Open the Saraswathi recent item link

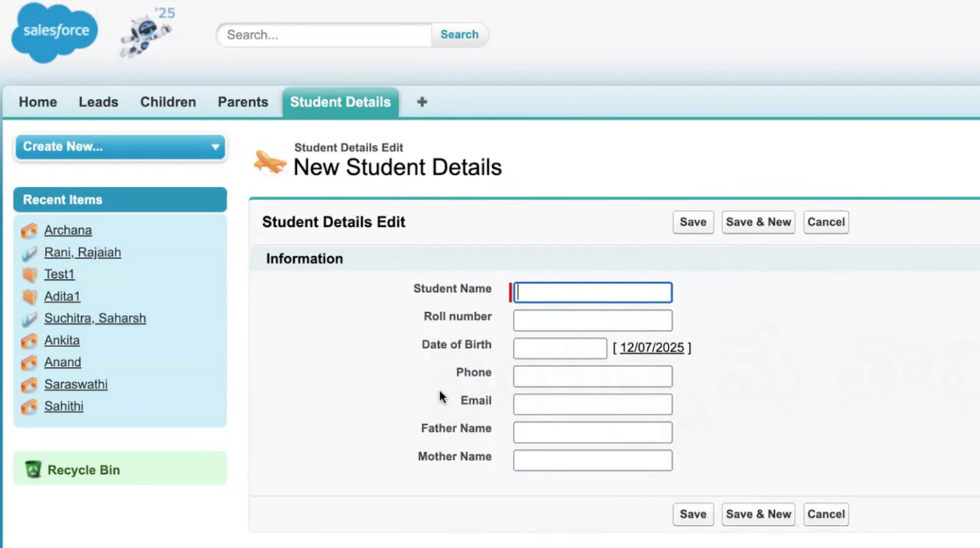pyautogui.click(x=76, y=384)
